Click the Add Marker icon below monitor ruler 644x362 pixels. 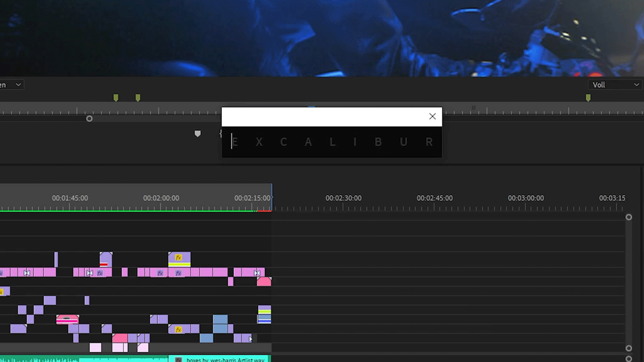click(x=198, y=134)
